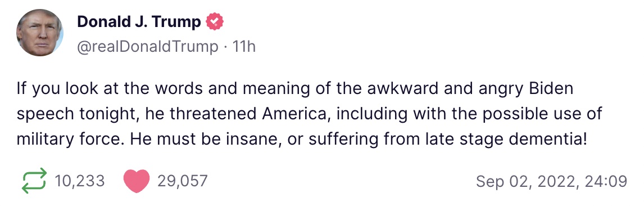This screenshot has height=206, width=644.
Task: Open the 10,233 ReTruth count
Action: click(80, 181)
